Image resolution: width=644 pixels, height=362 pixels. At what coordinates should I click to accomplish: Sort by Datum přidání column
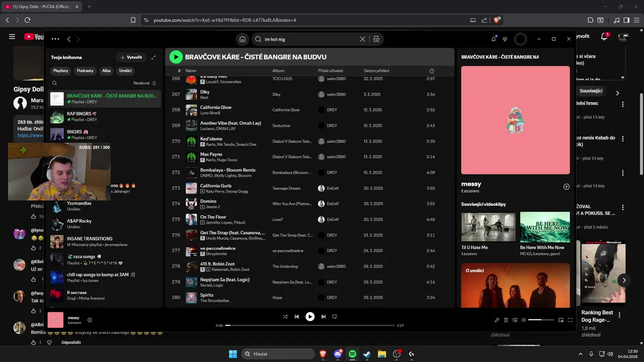click(x=376, y=71)
